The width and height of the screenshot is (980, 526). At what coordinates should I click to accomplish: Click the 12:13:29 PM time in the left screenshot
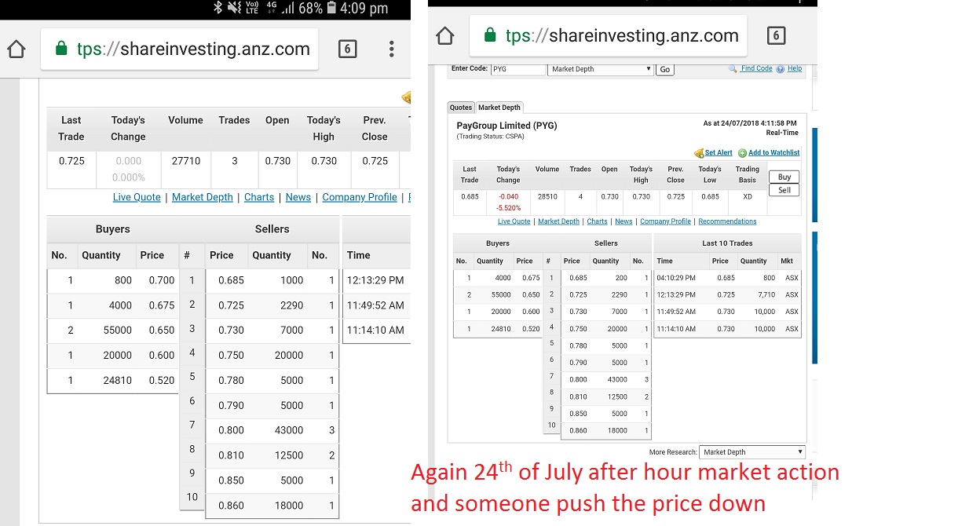375,280
